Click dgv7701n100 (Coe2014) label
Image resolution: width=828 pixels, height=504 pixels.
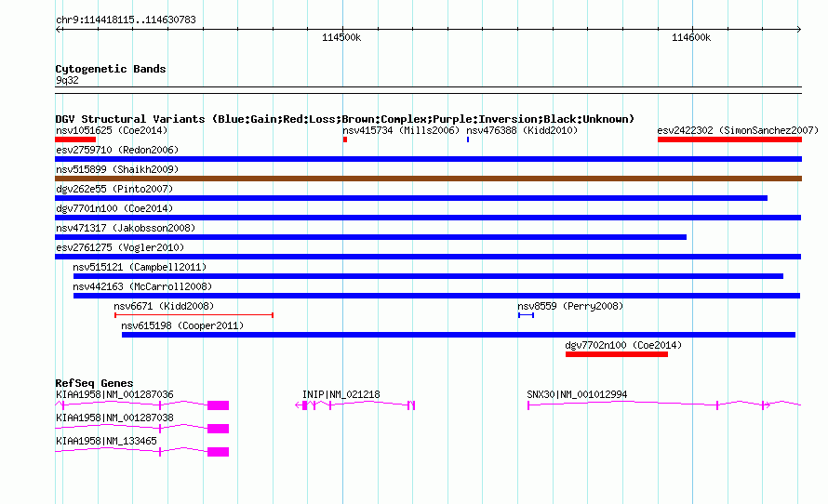[114, 208]
